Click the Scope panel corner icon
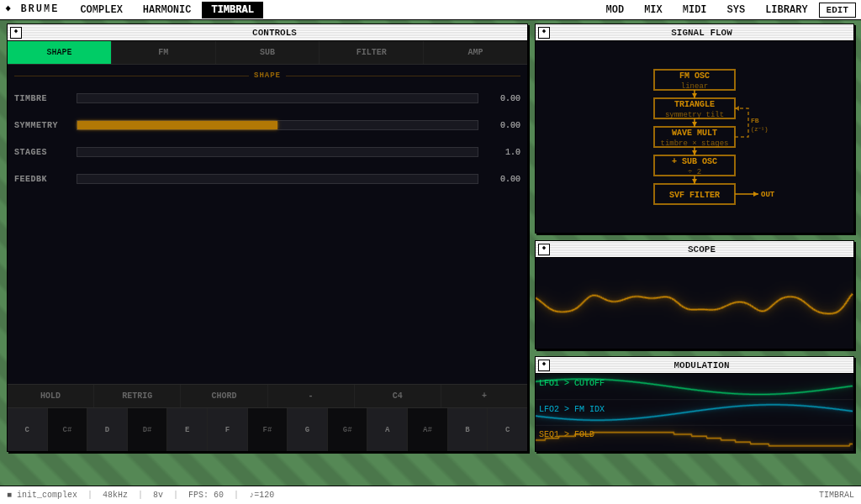The image size is (861, 504). pos(544,249)
